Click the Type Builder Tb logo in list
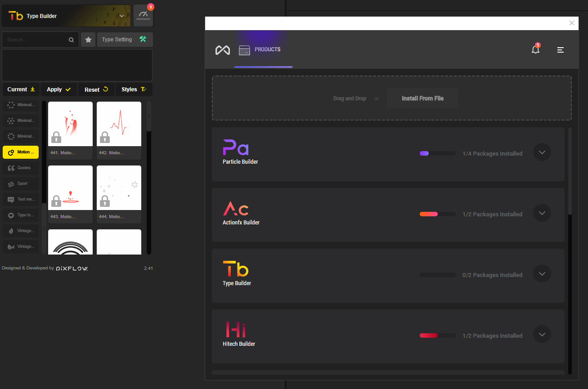The width and height of the screenshot is (588, 389). point(236,269)
